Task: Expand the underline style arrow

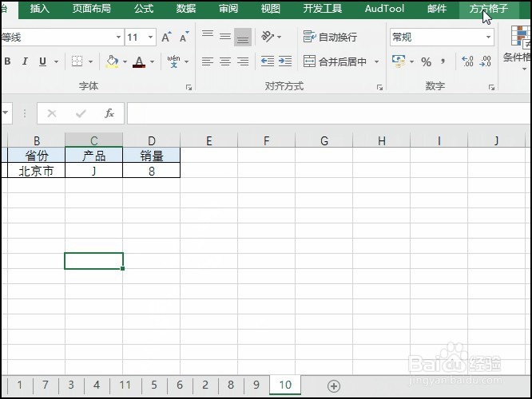Action: [57, 61]
